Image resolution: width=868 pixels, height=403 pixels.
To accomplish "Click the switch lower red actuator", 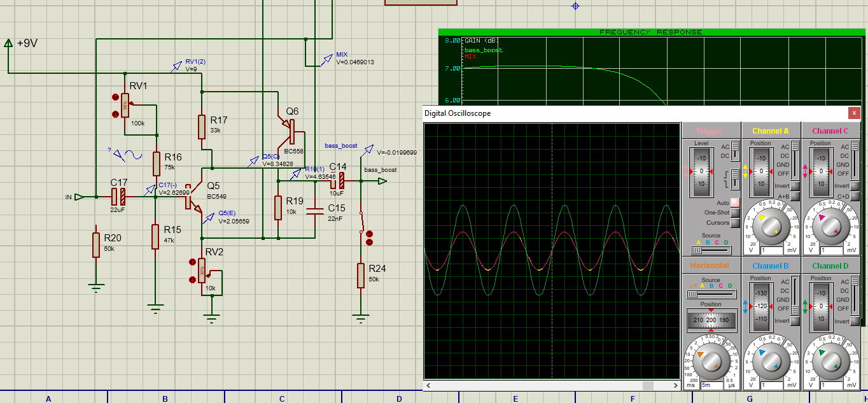I will click(369, 242).
